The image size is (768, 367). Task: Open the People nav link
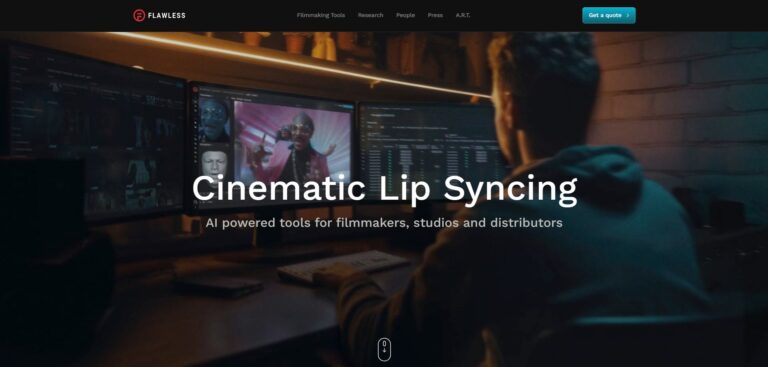(x=406, y=15)
